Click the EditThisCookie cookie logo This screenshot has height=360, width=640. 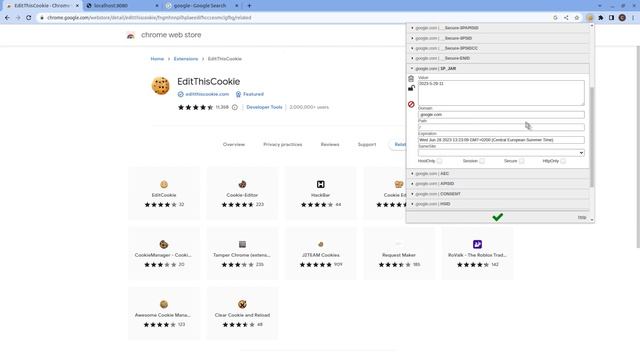tap(160, 86)
